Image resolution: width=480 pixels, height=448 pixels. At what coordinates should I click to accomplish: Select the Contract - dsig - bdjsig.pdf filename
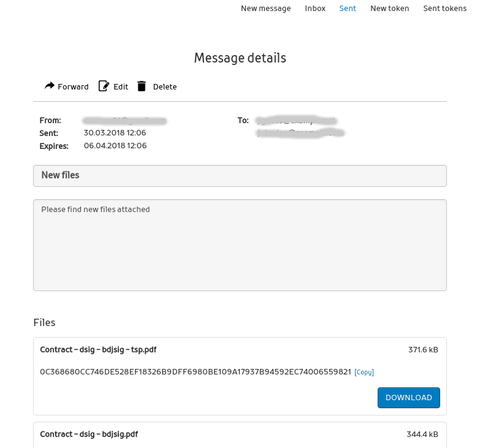point(89,435)
